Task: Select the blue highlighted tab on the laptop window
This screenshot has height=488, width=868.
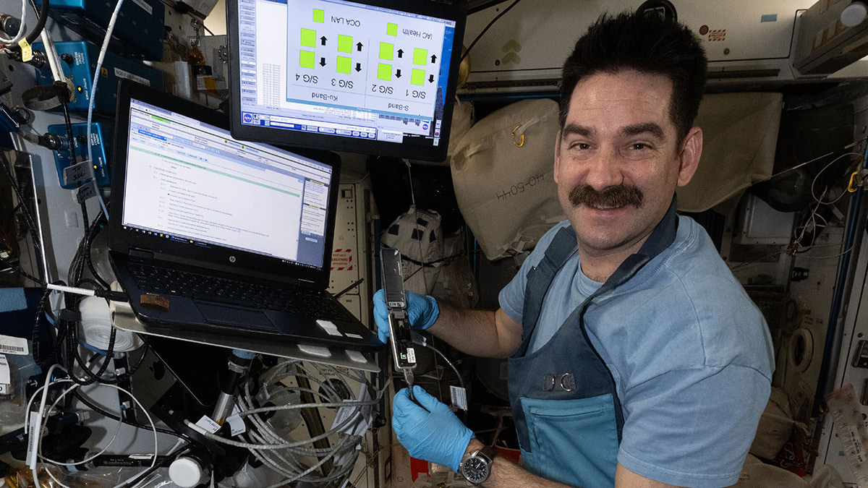Action: click(x=153, y=135)
